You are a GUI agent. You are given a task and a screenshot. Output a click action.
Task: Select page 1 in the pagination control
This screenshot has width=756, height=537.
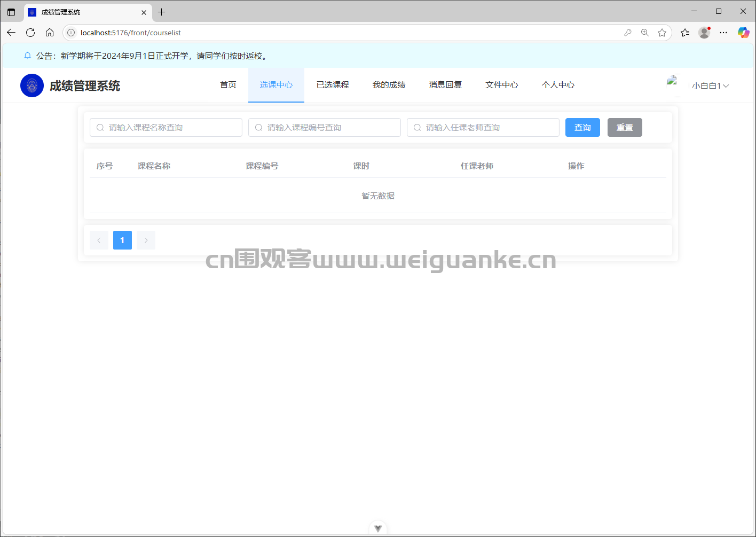pyautogui.click(x=122, y=240)
